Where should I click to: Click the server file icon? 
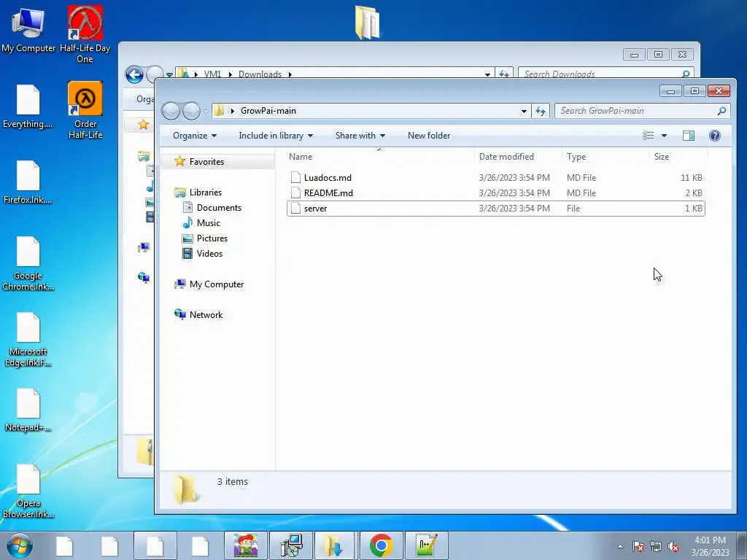(x=295, y=208)
